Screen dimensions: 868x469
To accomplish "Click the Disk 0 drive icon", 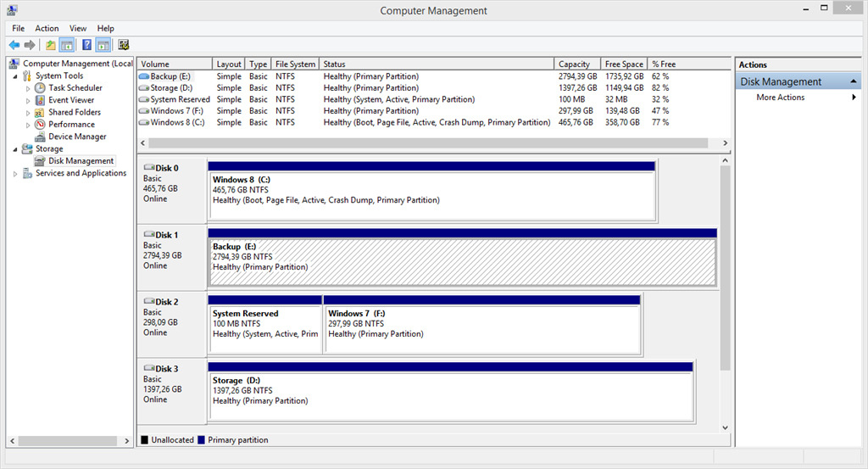I will click(149, 167).
